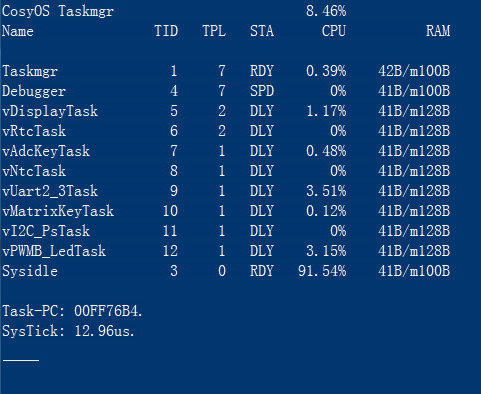Select the Name column header

pyautogui.click(x=18, y=31)
